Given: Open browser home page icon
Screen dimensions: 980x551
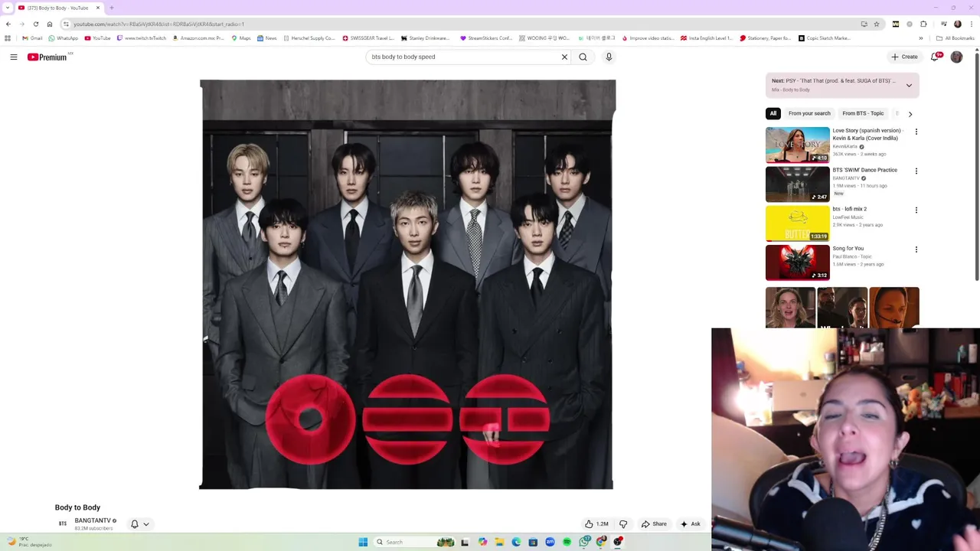Looking at the screenshot, I should [x=50, y=24].
